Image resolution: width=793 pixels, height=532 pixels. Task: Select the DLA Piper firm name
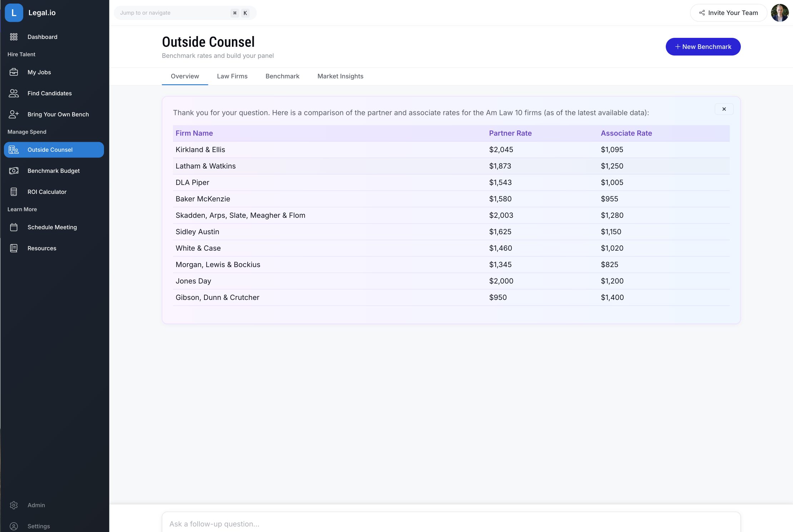click(192, 182)
